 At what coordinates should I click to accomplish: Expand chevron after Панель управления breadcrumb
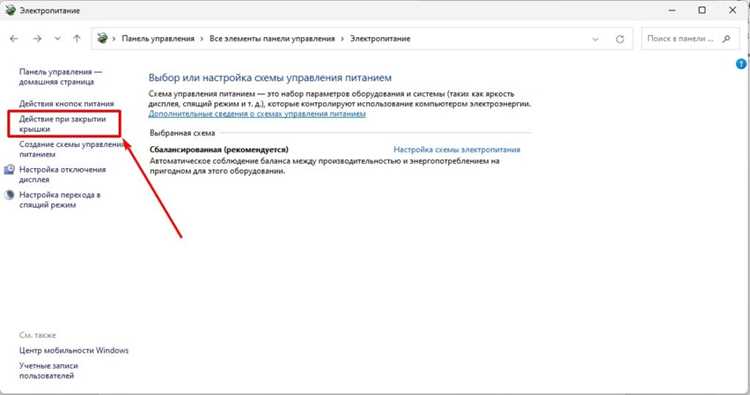[202, 39]
